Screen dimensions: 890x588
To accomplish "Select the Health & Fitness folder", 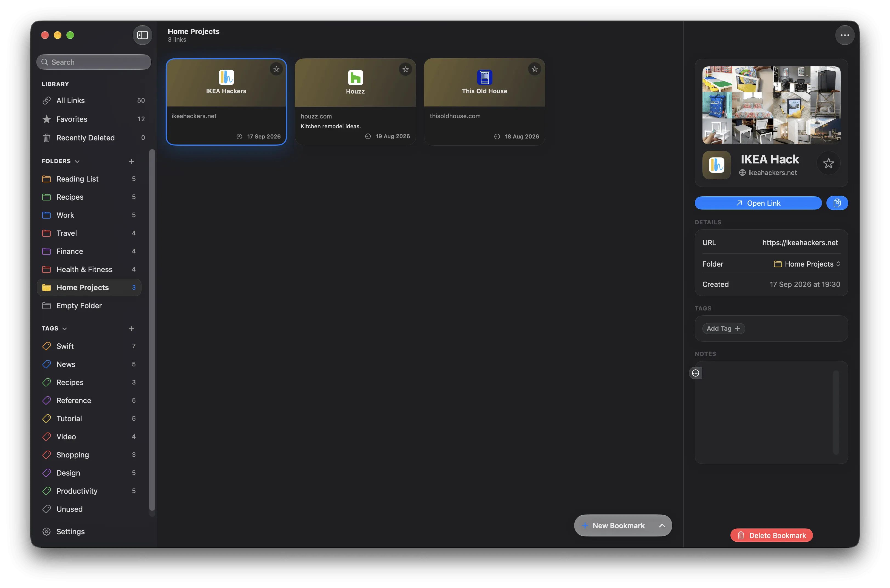I will [89, 269].
